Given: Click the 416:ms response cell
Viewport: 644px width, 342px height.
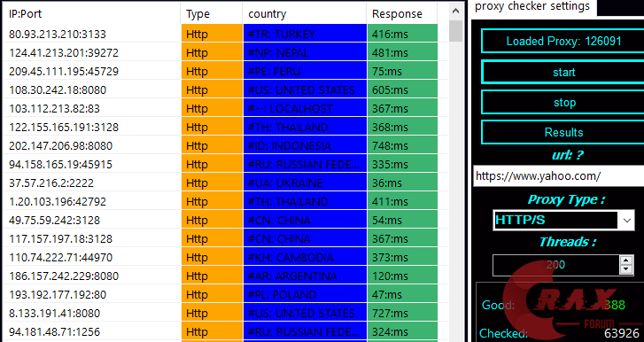Looking at the screenshot, I should coord(402,34).
